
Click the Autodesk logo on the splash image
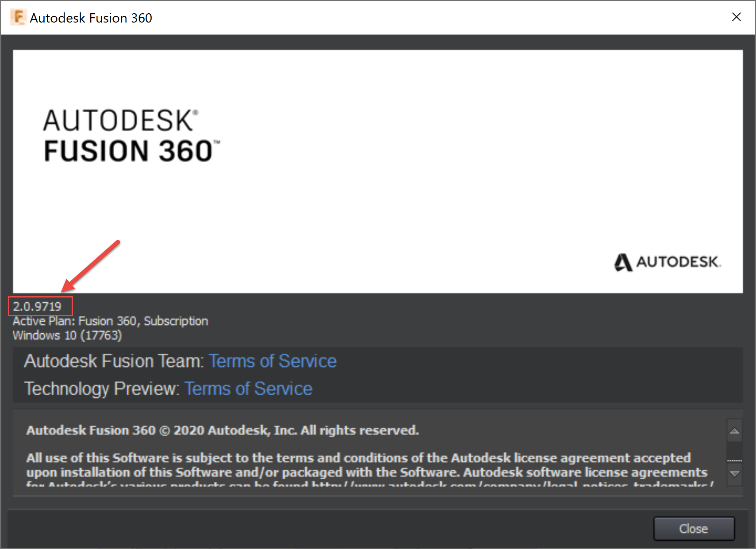668,262
